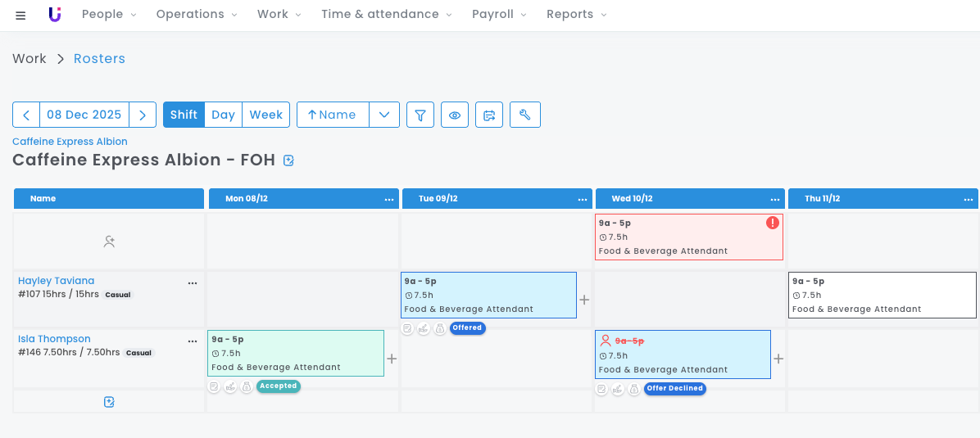The image size is (980, 438).
Task: Click the add employee icon in Name column
Action: 109,242
